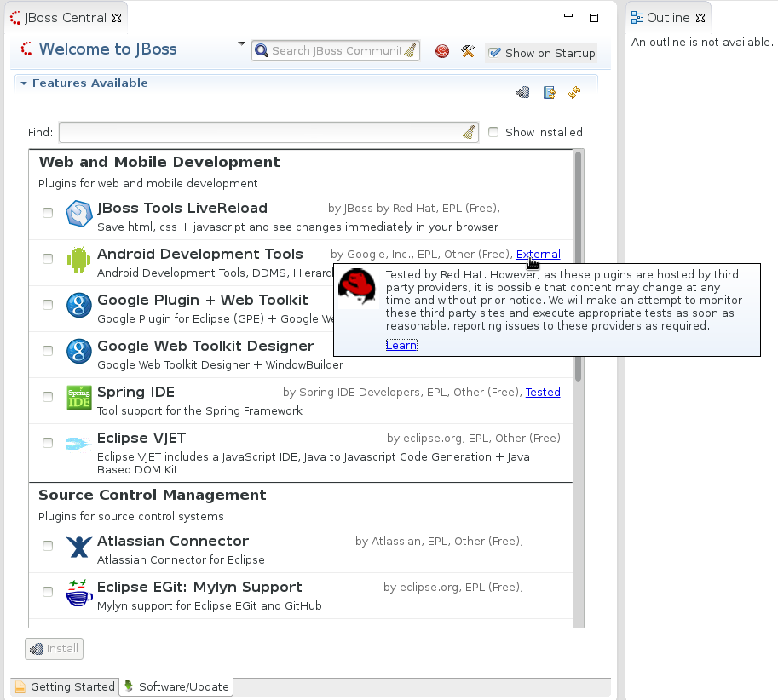Click the Web and Mobile Development heading
The image size is (778, 700).
point(159,162)
